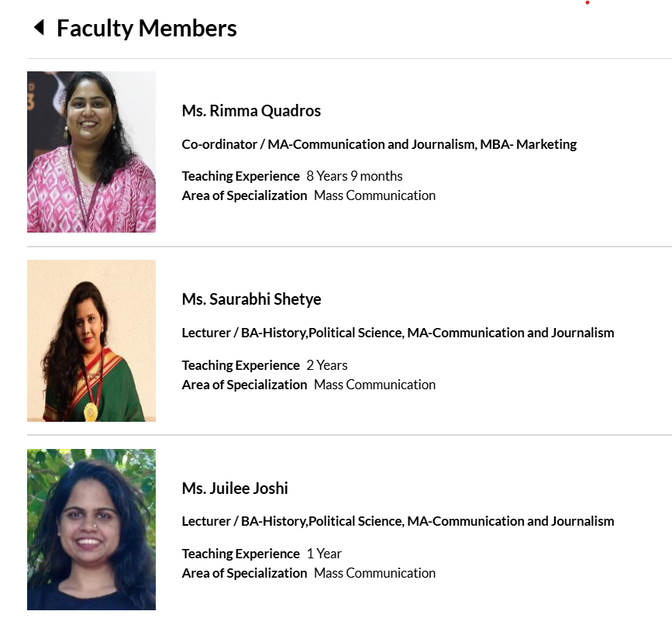Click Teaching Experience label for Rimma Quadros
Image resolution: width=672 pixels, height=618 pixels.
[x=240, y=176]
